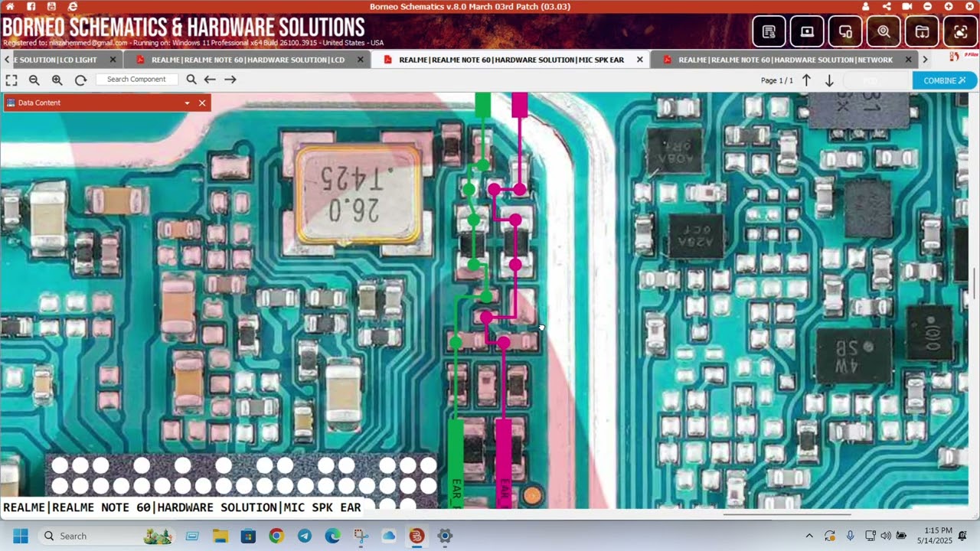Viewport: 980px width, 551px height.
Task: Click the search magnifier next to Search Component
Action: click(x=191, y=80)
